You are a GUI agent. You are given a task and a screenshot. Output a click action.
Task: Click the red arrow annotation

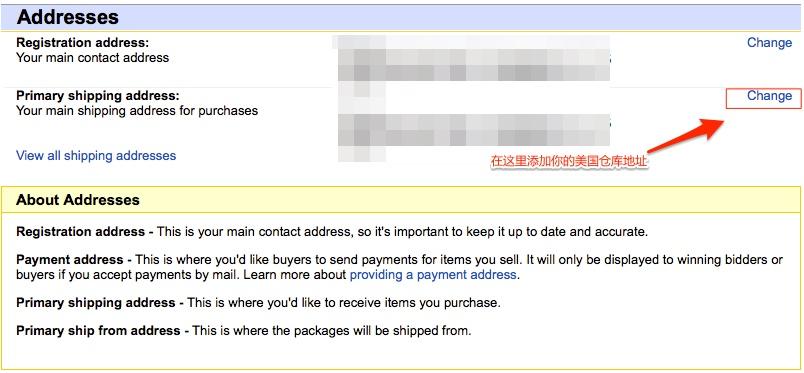click(x=685, y=136)
